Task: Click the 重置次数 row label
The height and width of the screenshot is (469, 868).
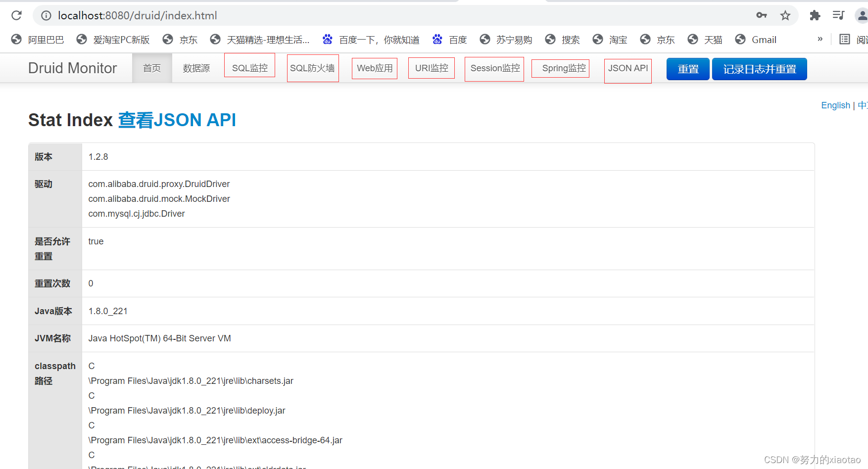Action: 52,283
